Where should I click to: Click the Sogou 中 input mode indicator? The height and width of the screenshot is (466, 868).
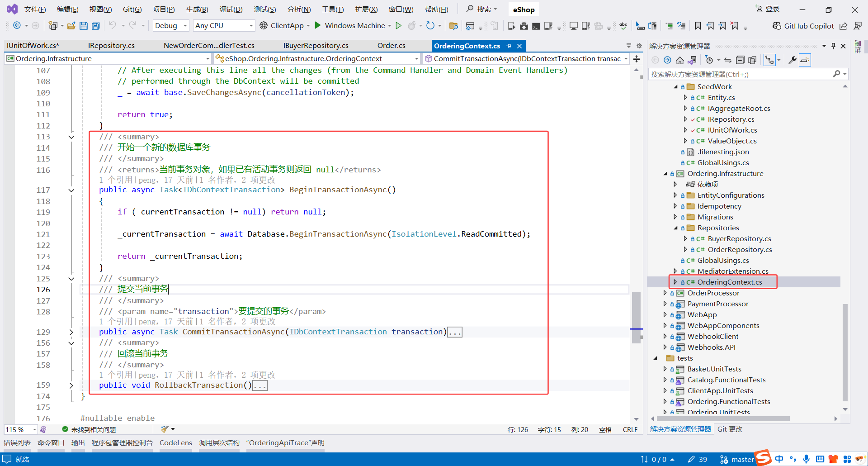click(x=779, y=459)
